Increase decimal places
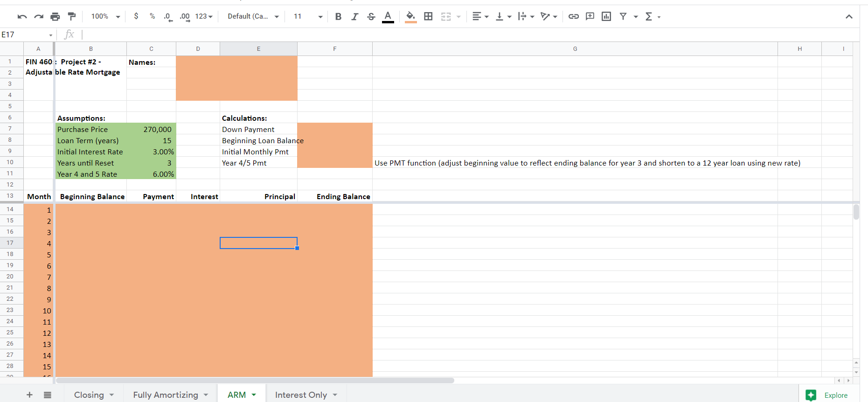This screenshot has height=402, width=868. click(x=185, y=17)
